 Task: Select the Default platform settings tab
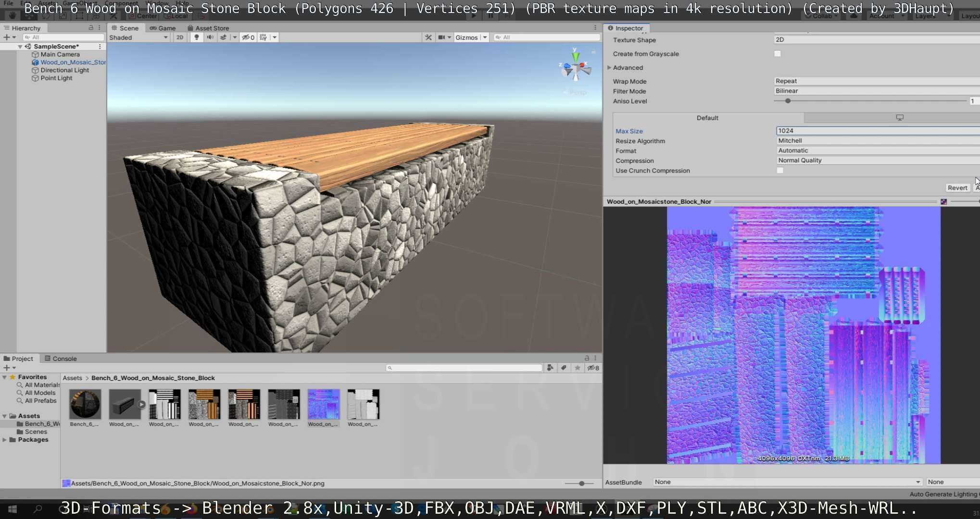[708, 118]
